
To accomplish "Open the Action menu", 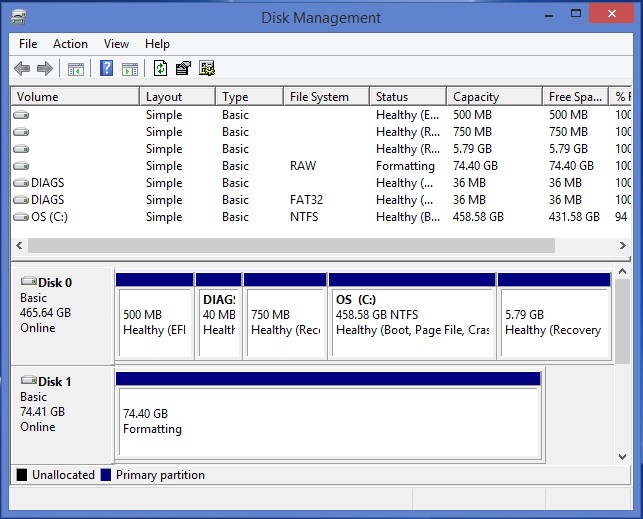I will [x=70, y=44].
